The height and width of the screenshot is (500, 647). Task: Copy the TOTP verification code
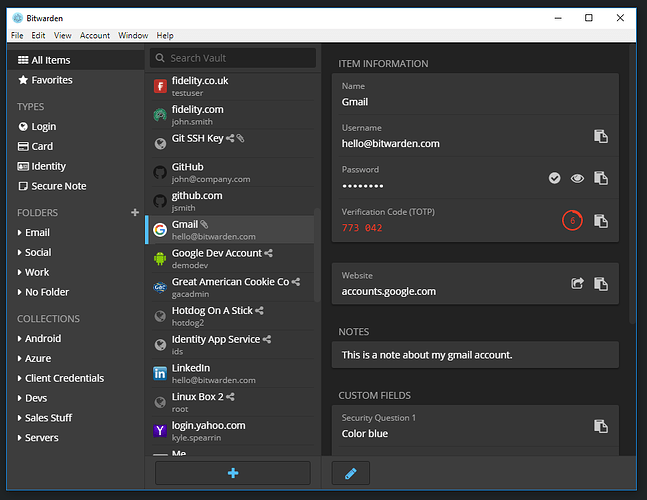600,221
